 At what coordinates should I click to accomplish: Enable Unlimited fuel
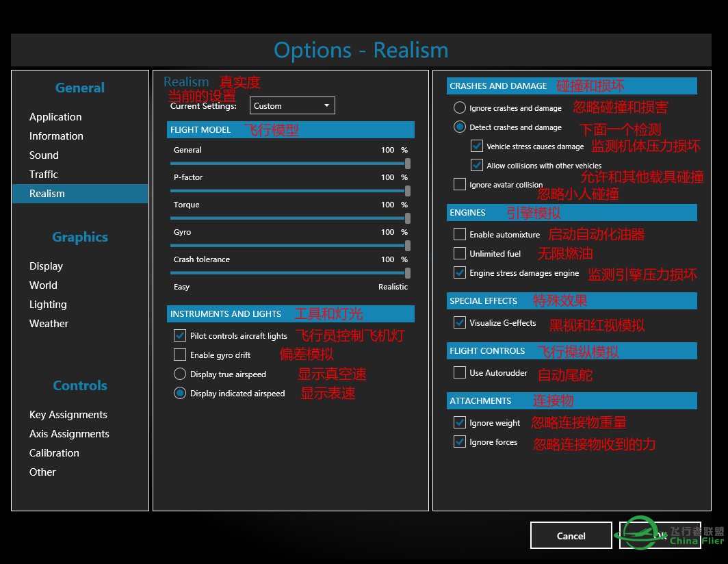459,253
